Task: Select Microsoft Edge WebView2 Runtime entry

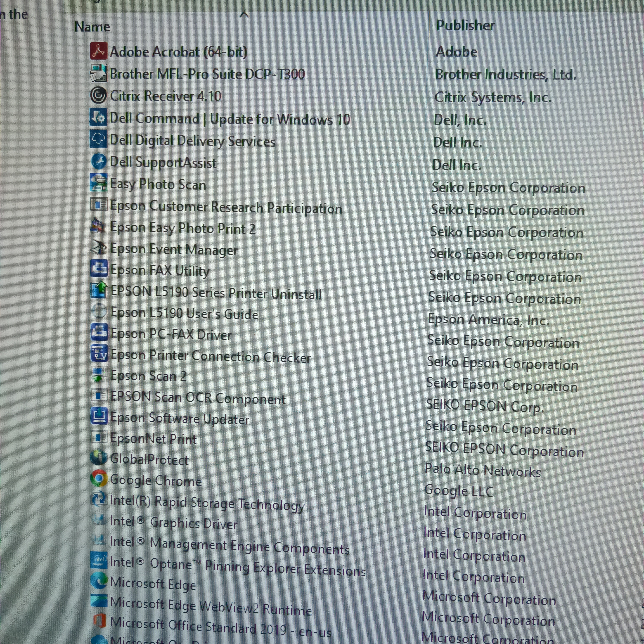Action: click(x=211, y=607)
